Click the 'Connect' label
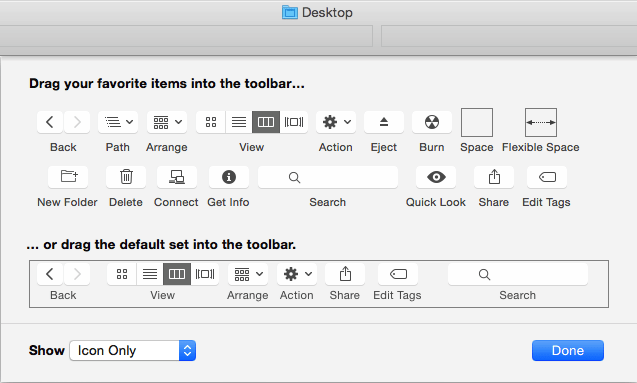The height and width of the screenshot is (383, 637). 176,202
